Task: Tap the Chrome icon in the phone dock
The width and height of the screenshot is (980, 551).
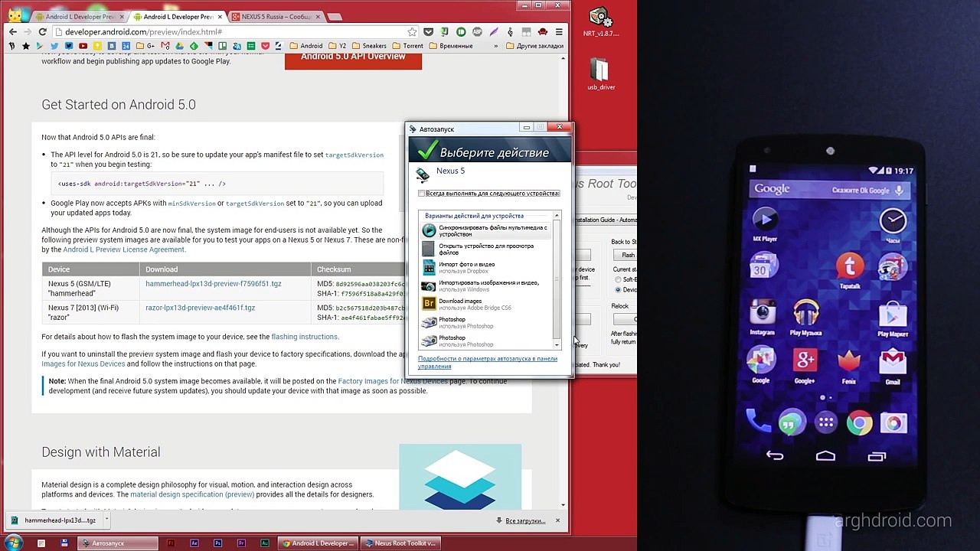Action: pyautogui.click(x=859, y=422)
